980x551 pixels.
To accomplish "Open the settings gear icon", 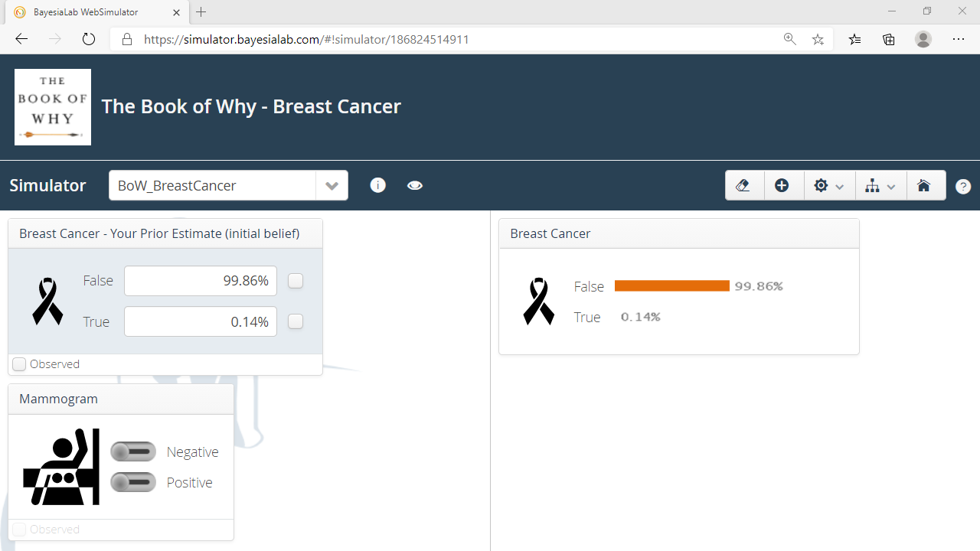I will coord(821,185).
